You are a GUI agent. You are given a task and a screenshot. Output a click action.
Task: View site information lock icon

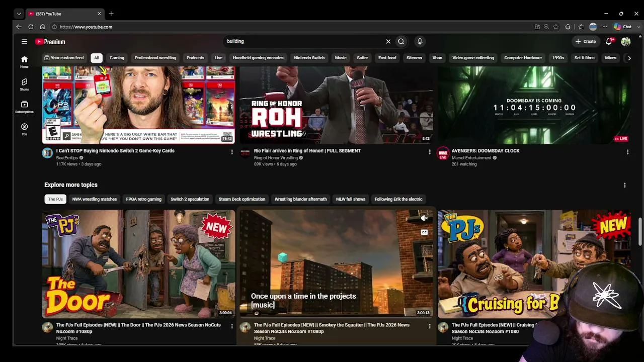coord(54,27)
